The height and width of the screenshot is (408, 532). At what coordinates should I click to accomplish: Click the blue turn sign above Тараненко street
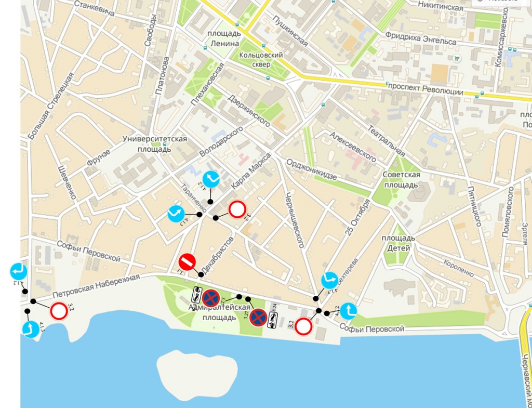[x=211, y=179]
